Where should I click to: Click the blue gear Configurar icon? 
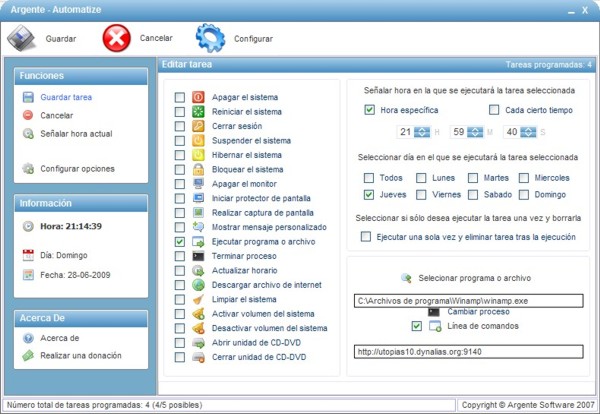[210, 38]
